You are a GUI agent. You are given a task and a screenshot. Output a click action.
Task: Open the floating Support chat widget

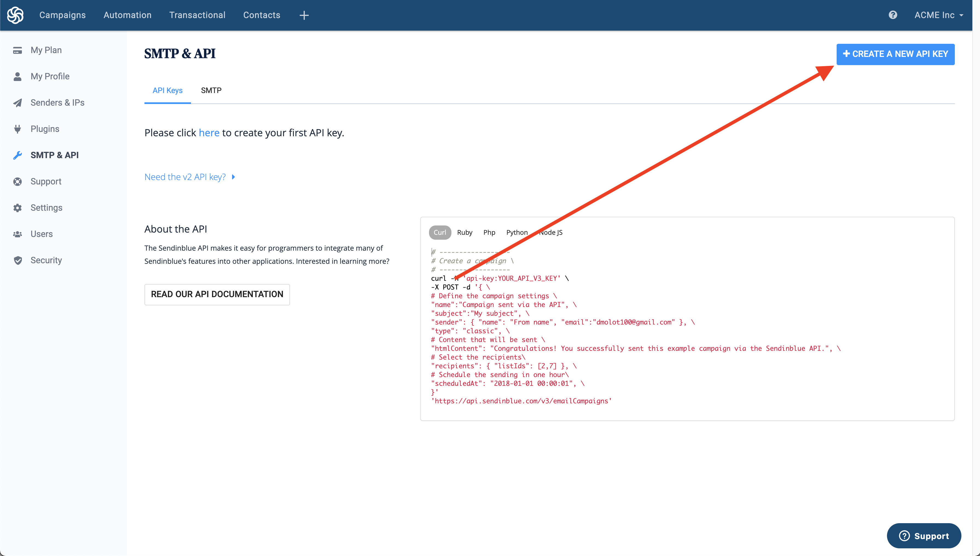pos(923,536)
